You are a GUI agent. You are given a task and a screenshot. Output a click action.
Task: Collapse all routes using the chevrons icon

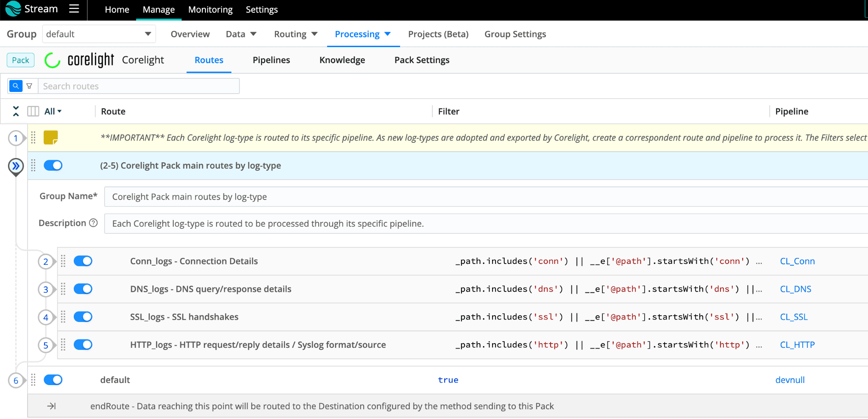(x=16, y=111)
